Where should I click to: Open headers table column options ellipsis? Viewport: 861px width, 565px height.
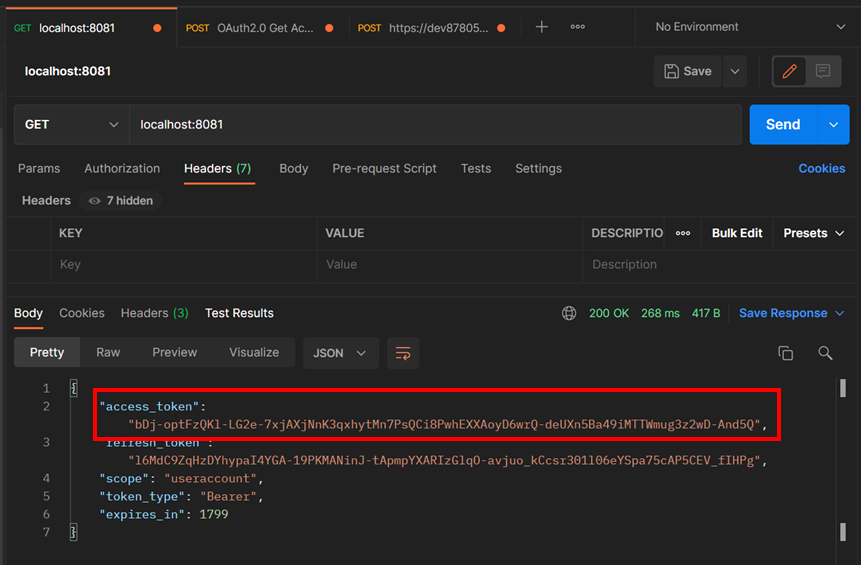click(x=683, y=233)
